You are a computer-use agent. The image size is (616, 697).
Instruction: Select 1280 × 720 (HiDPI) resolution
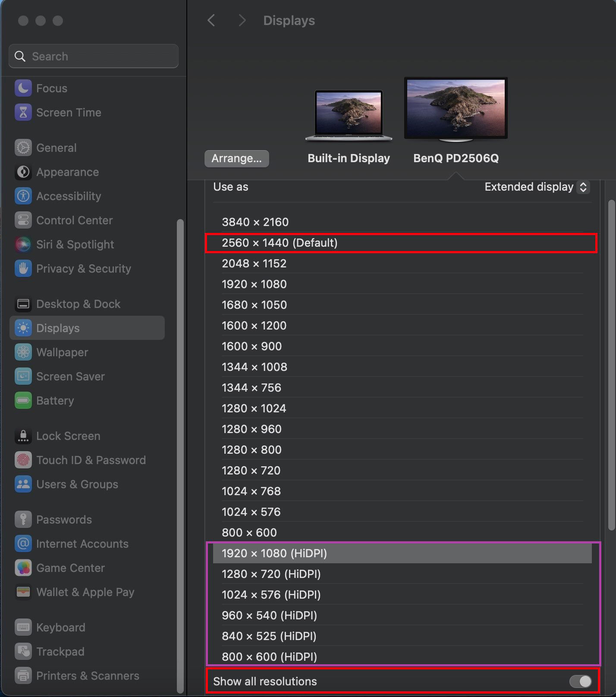click(x=402, y=574)
